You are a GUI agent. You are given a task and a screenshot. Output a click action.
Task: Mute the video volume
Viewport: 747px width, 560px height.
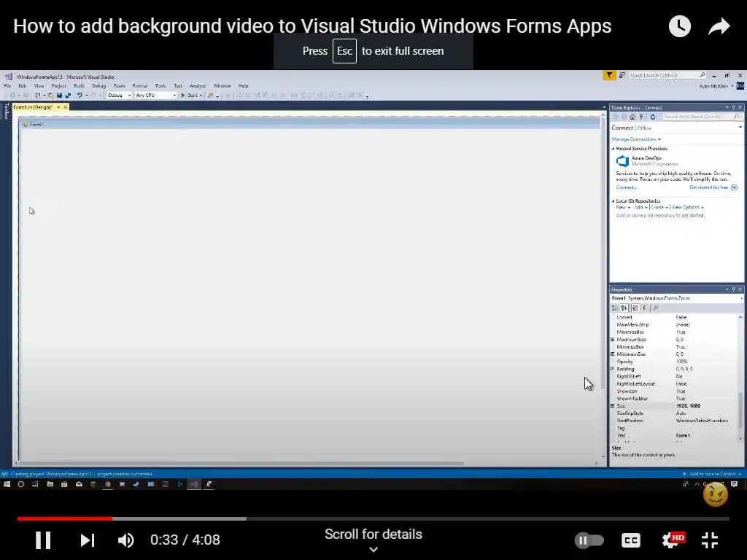pos(125,540)
